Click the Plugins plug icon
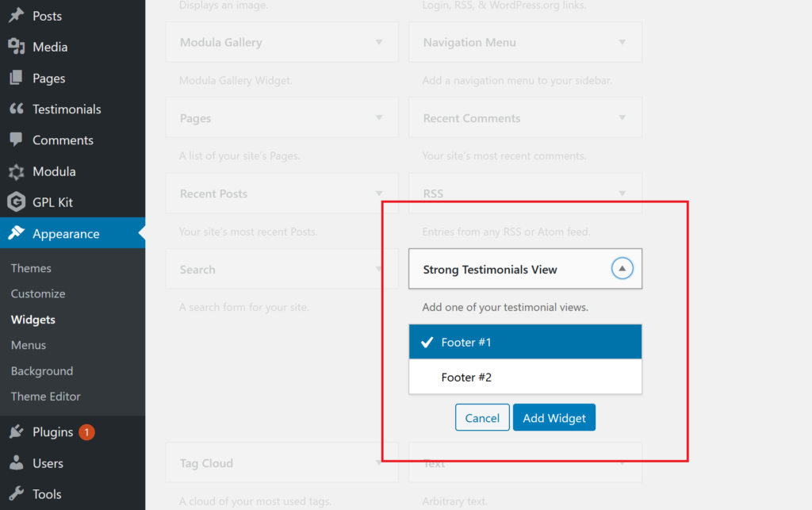Screen dimensions: 812x510 click(x=16, y=431)
